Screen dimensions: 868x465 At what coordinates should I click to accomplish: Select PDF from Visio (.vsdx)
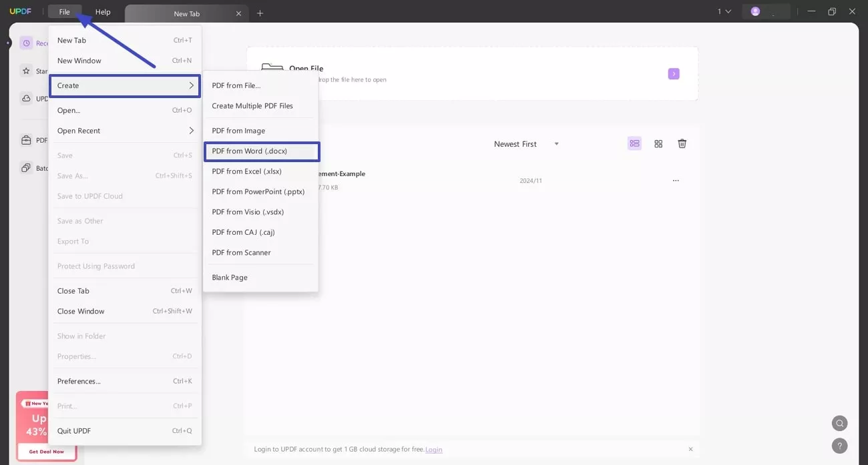(260, 211)
